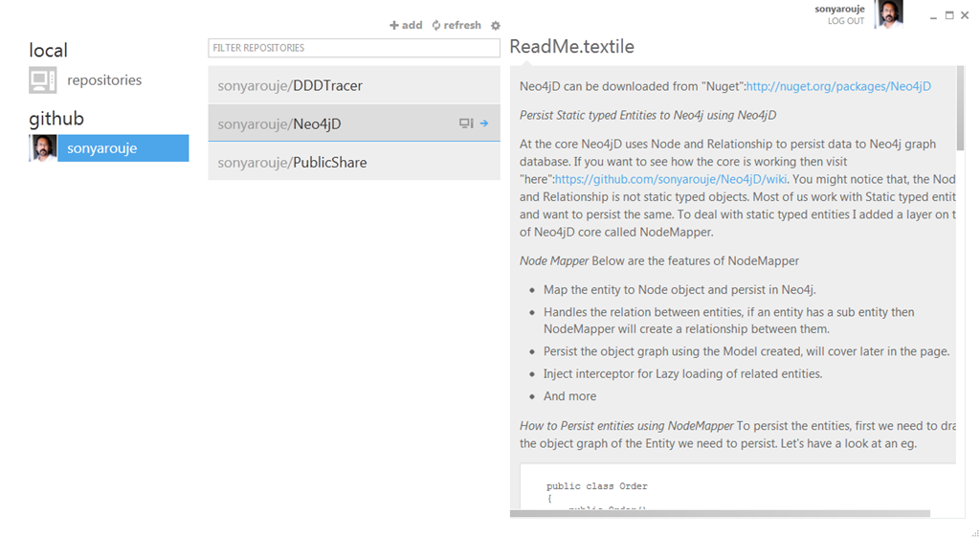The height and width of the screenshot is (538, 980).
Task: Select the local repositories entry
Action: pyautogui.click(x=104, y=80)
